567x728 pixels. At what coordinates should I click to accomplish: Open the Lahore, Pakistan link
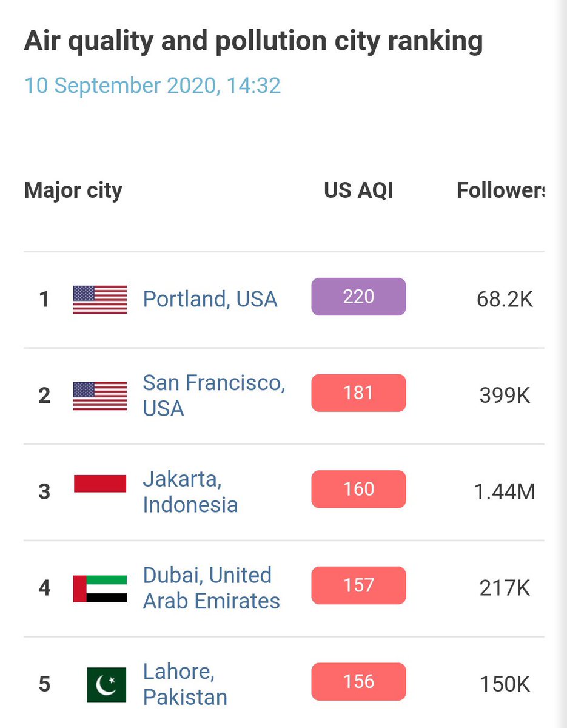pos(185,684)
